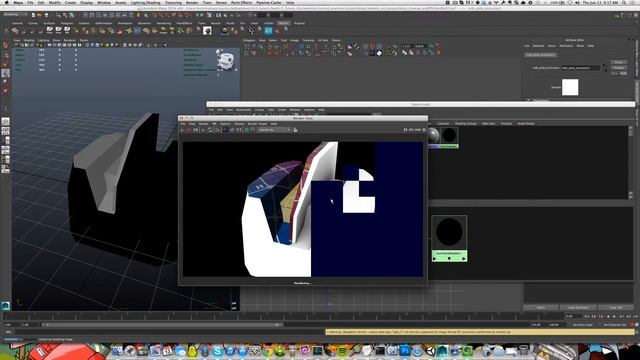The image size is (640, 360).
Task: Switch to the Shading Groups tab in Hypershade
Action: 466,123
